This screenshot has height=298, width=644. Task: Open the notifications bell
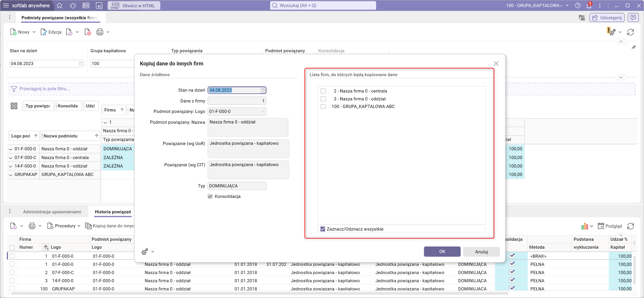pos(589,6)
